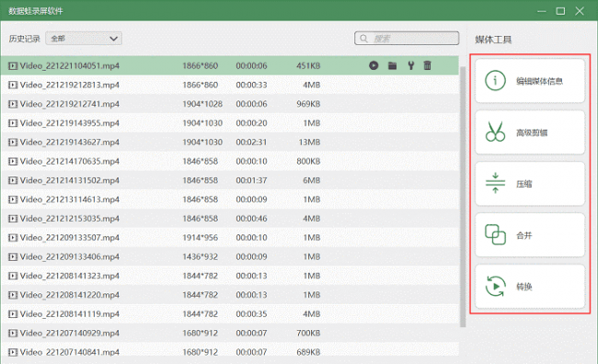Select file name Video_221207140841.mp4
This screenshot has width=598, height=364.
tap(69, 352)
